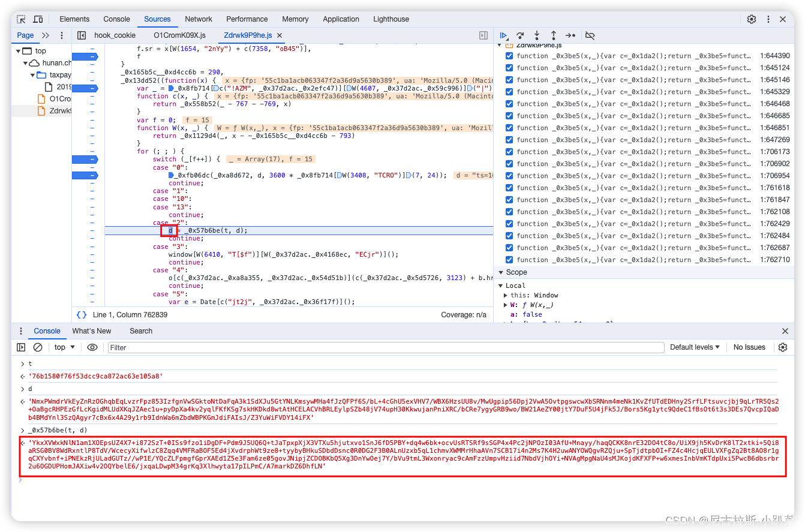Uncheck breakpoint at 1:644390

[509, 56]
